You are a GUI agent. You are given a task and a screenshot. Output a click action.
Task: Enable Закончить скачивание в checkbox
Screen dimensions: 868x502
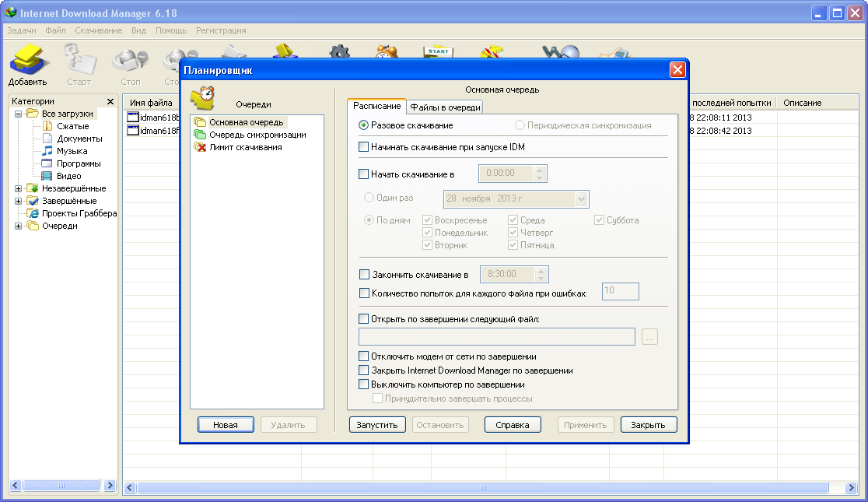(x=364, y=274)
